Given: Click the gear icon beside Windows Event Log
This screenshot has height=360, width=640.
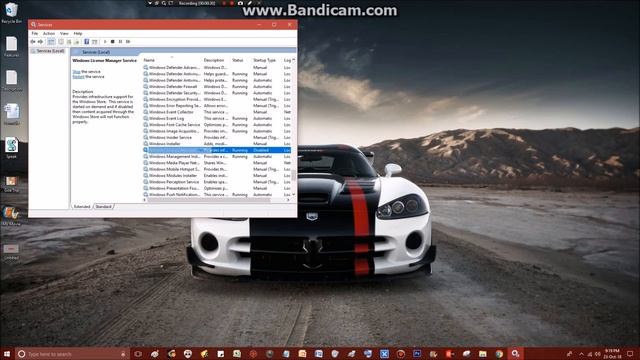Looking at the screenshot, I should pyautogui.click(x=145, y=118).
